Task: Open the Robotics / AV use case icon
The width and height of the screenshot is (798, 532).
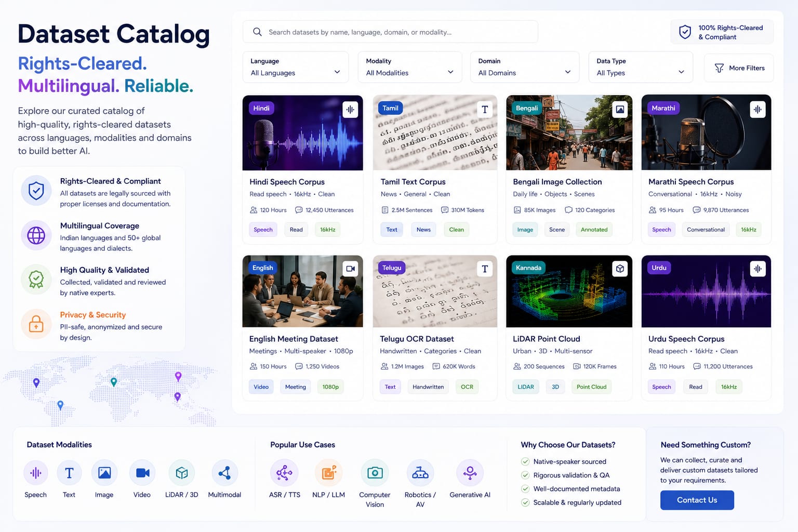Action: click(420, 473)
